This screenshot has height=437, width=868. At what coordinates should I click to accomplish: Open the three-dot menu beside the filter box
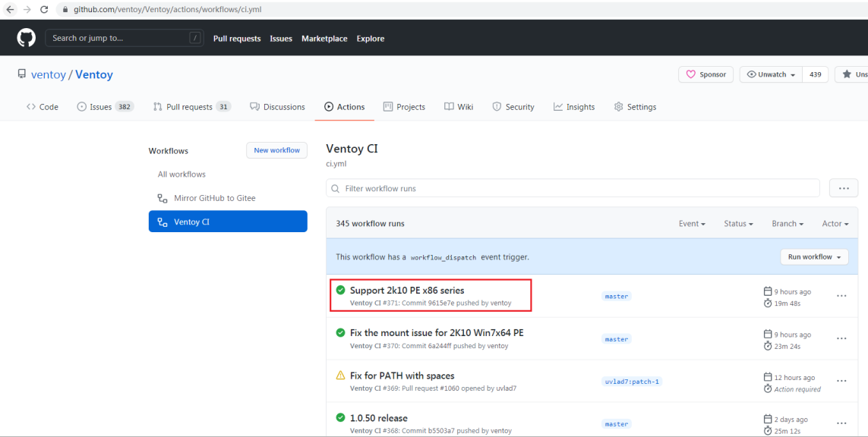844,188
